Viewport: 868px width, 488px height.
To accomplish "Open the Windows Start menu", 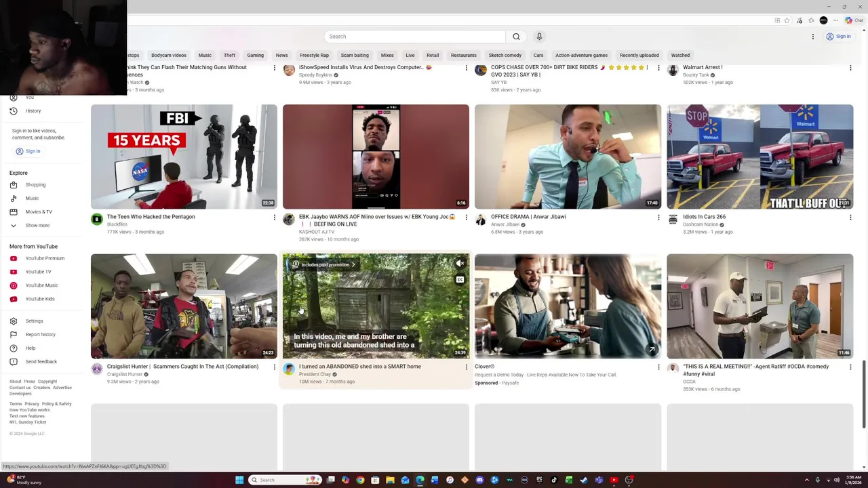I will click(x=239, y=480).
